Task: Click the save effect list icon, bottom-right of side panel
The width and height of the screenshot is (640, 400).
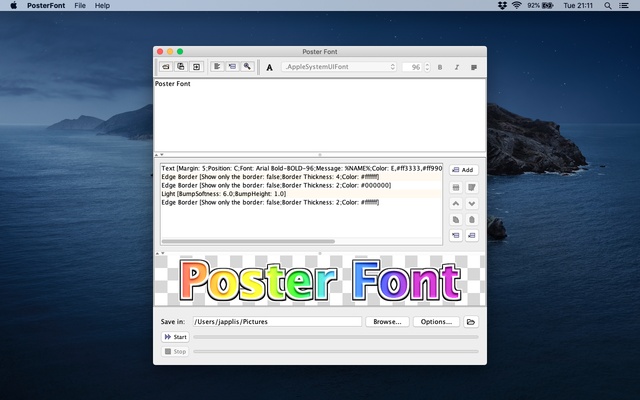Action: click(472, 236)
